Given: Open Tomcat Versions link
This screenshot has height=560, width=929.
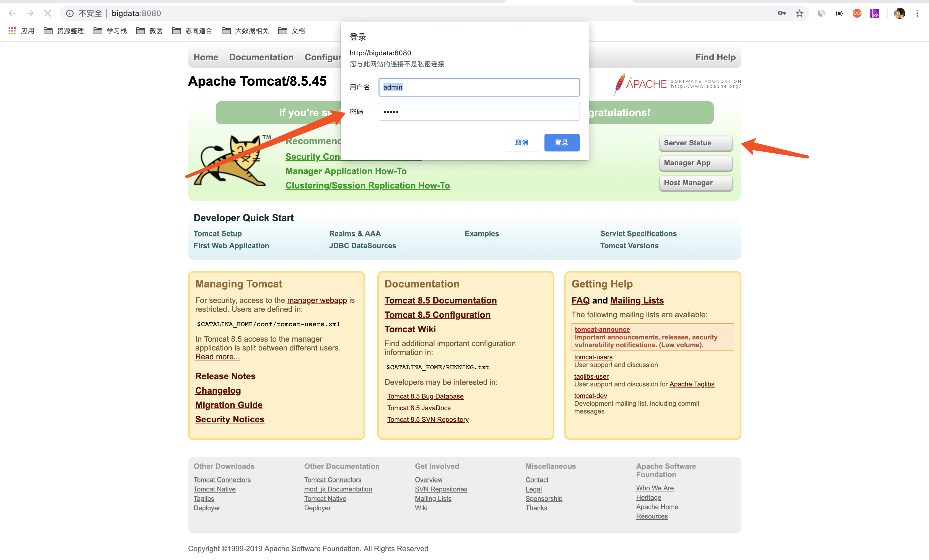Looking at the screenshot, I should coord(629,245).
